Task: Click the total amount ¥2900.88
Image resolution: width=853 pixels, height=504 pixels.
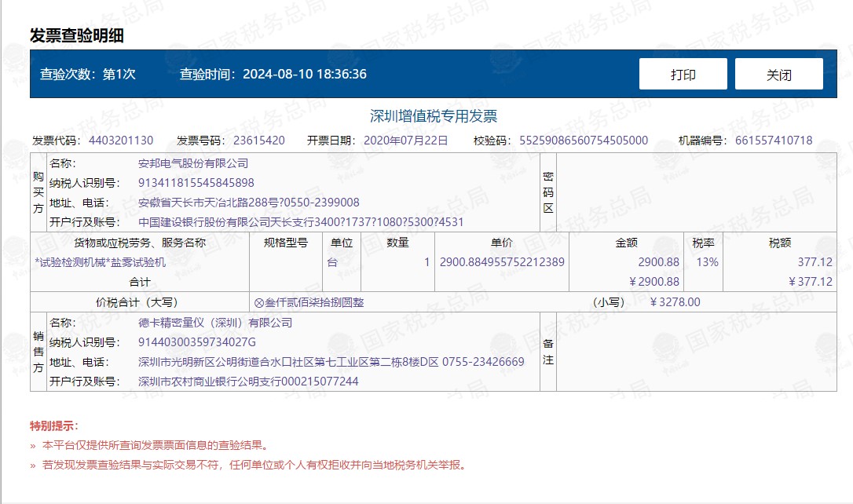Action: pyautogui.click(x=654, y=282)
